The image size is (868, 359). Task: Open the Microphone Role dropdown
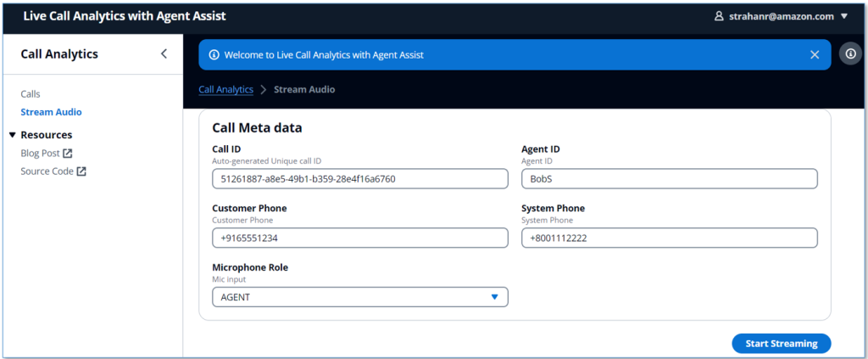[x=359, y=297]
